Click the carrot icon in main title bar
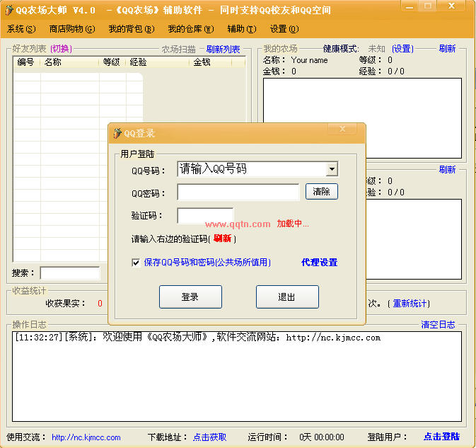Image resolution: width=476 pixels, height=448 pixels. tap(9, 10)
